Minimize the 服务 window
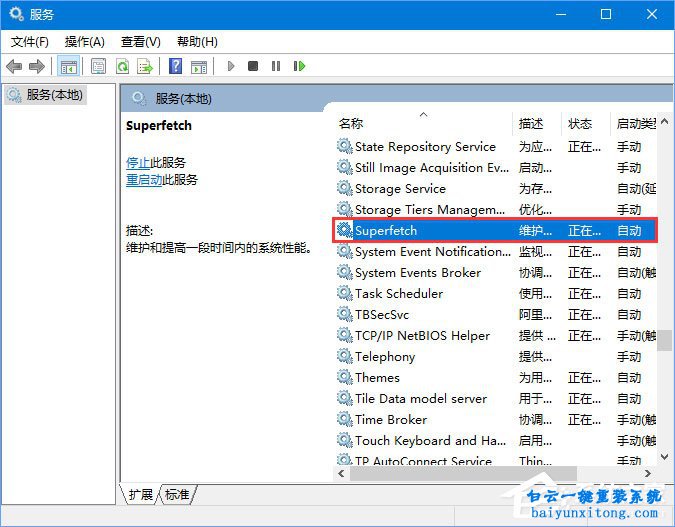The image size is (675, 527). pos(560,15)
